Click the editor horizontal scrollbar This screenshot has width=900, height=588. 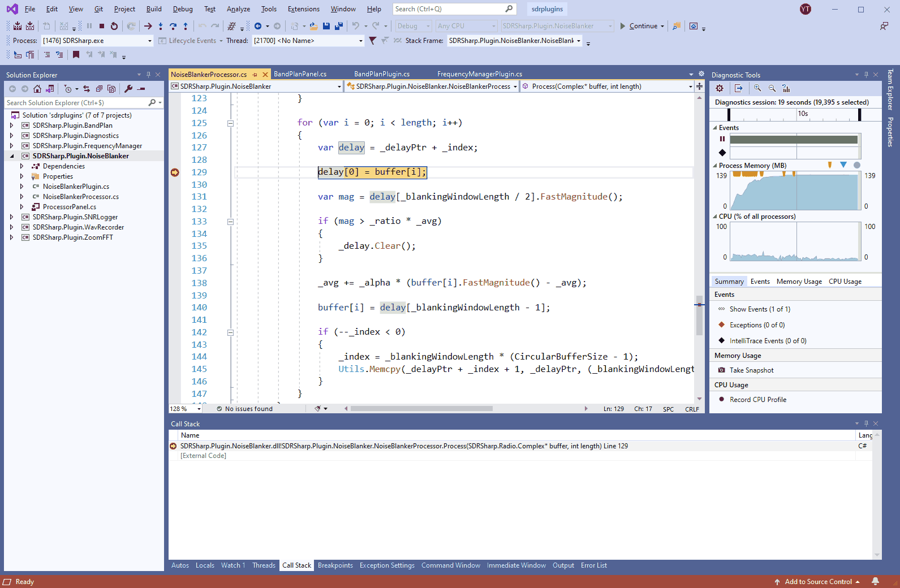tap(421, 408)
